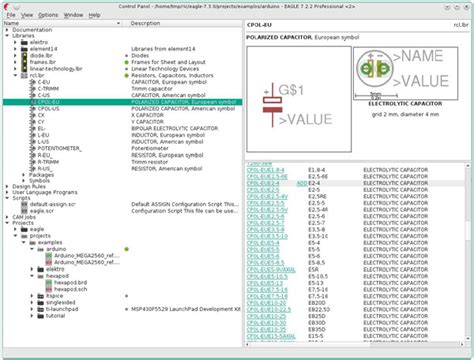The width and height of the screenshot is (474, 360).
Task: Click the rcl.lbr library icon
Action: coord(24,76)
